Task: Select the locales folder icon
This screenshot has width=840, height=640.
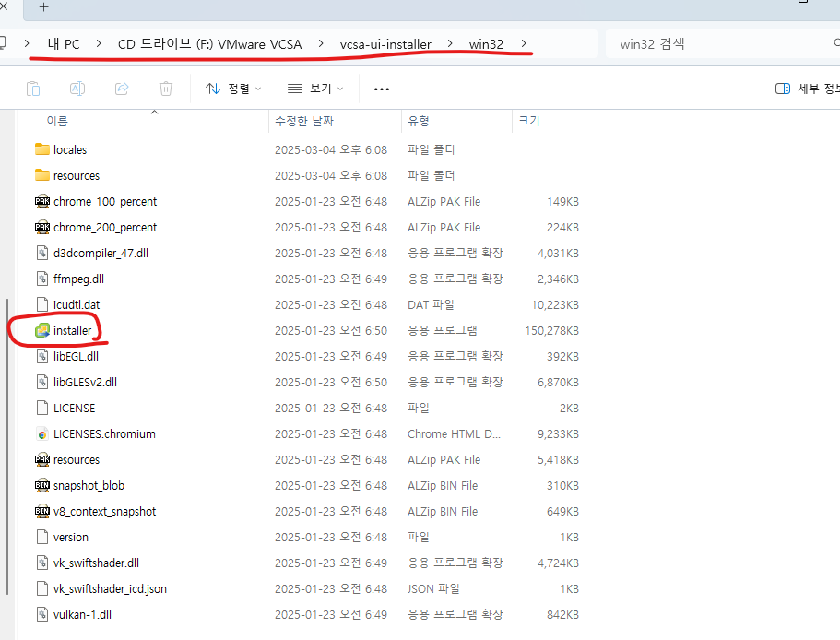Action: click(42, 149)
